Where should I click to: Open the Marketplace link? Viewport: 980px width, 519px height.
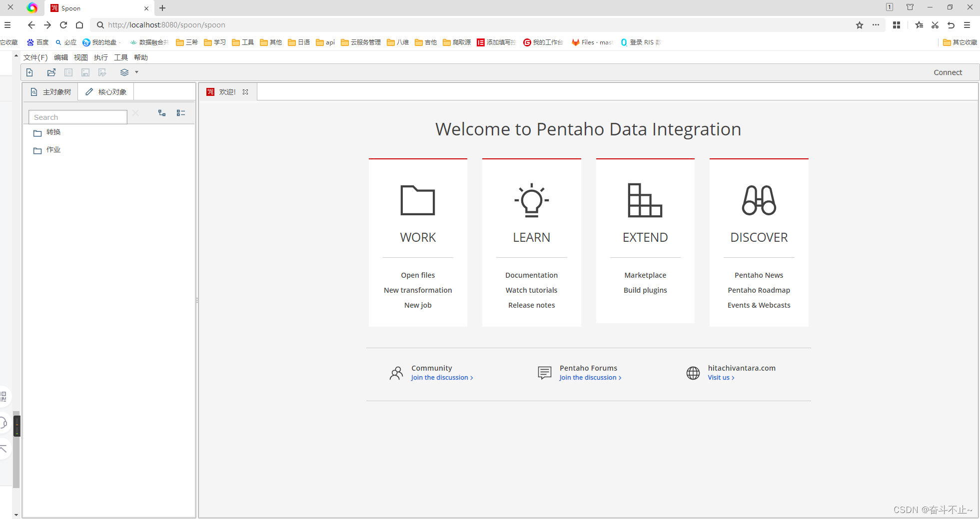[x=645, y=275]
